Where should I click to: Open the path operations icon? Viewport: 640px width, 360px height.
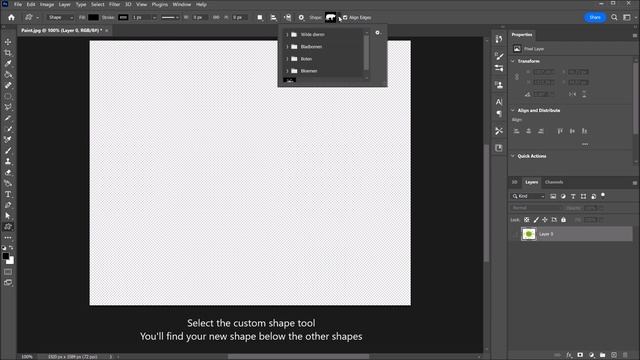[x=260, y=18]
